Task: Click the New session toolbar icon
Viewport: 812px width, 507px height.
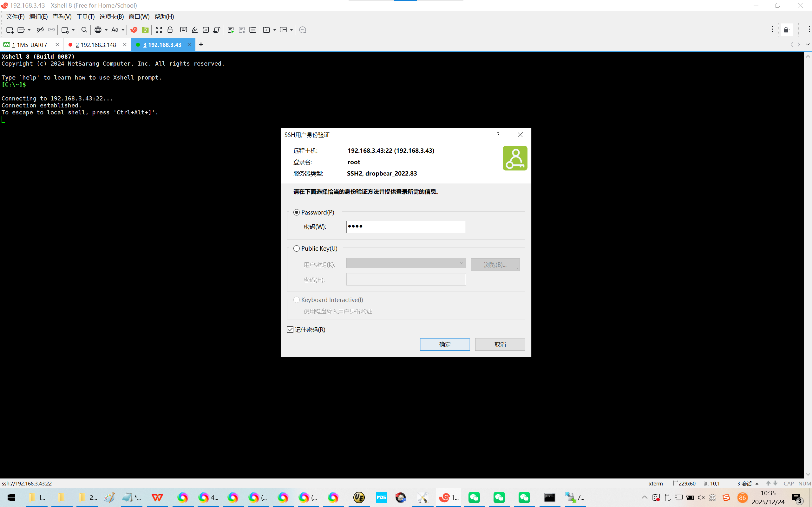Action: (x=10, y=30)
